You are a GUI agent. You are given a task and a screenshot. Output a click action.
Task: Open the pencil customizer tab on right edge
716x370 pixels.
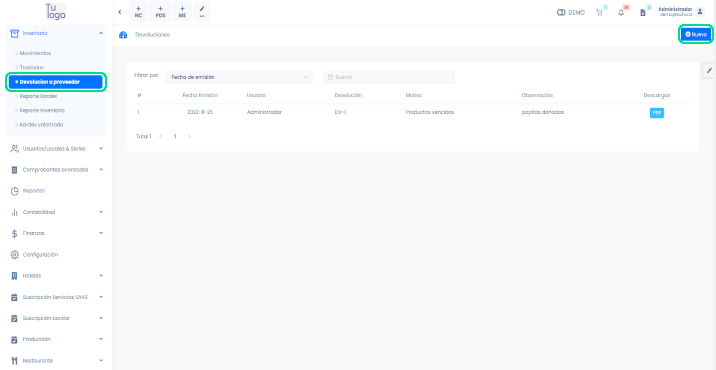[709, 70]
